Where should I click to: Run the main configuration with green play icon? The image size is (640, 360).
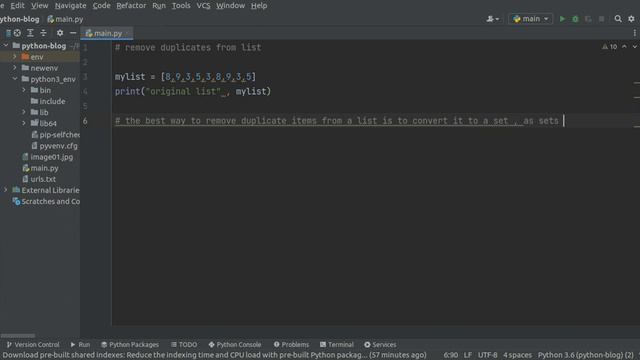(x=562, y=19)
